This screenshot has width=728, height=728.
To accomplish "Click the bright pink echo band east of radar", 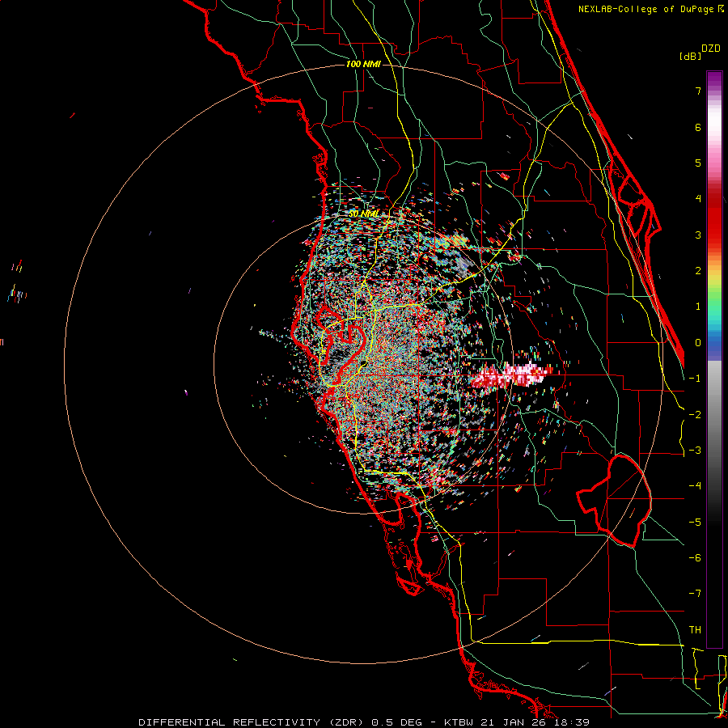I will tap(510, 375).
